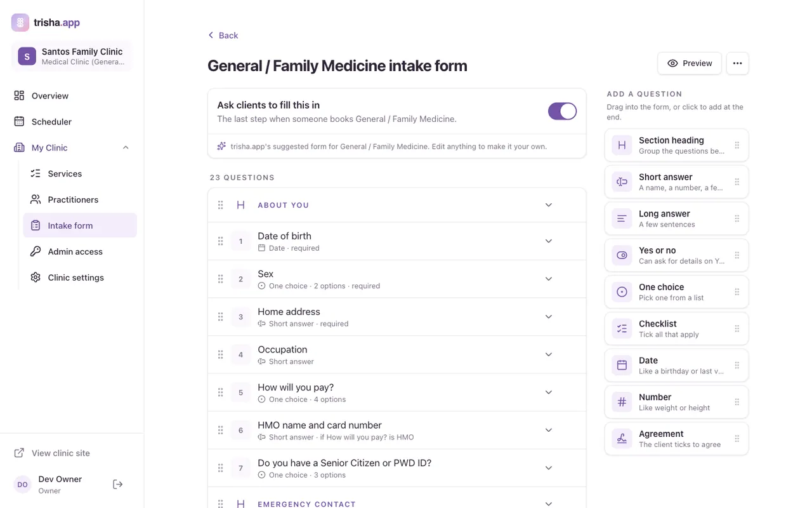Click the grip handle on Section heading card
The height and width of the screenshot is (508, 812).
[x=737, y=145]
